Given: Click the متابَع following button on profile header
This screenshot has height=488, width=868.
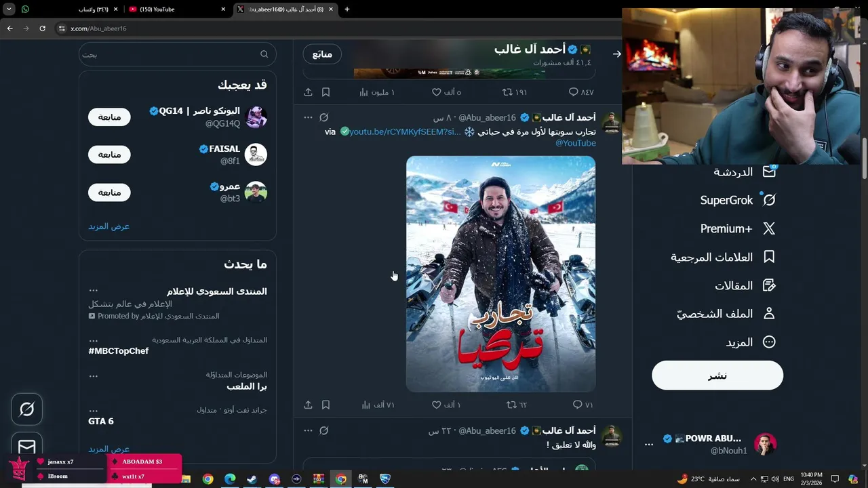Looking at the screenshot, I should 322,54.
